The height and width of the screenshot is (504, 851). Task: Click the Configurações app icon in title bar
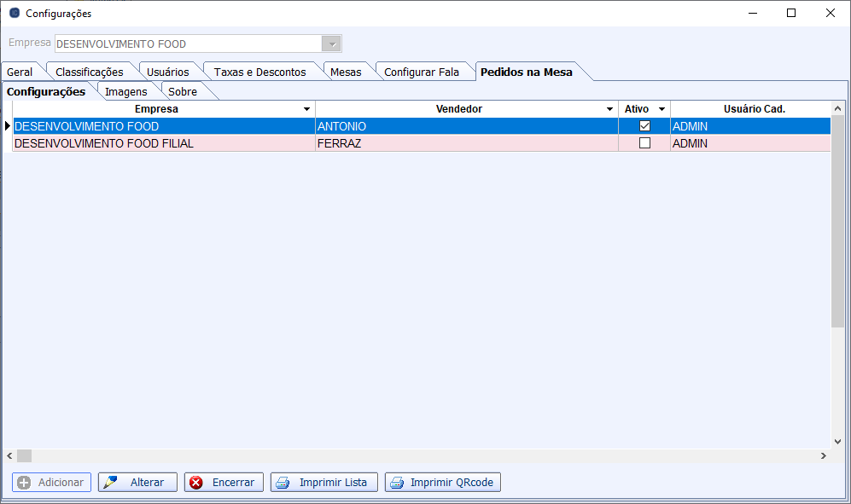[x=14, y=14]
